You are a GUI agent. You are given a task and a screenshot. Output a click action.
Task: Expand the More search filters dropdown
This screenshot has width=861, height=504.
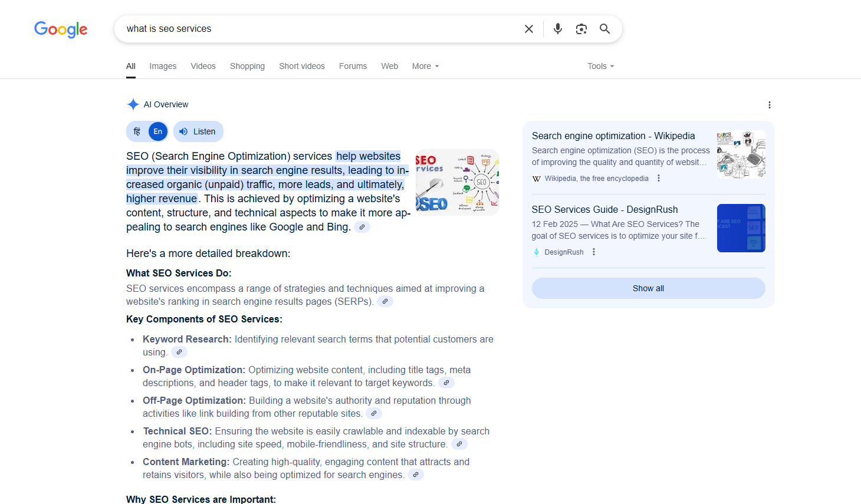pos(425,66)
